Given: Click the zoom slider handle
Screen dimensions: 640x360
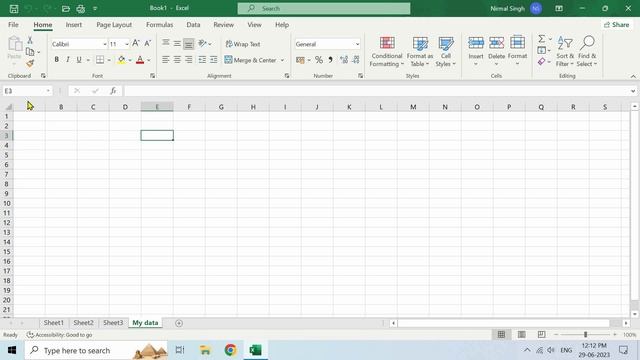Looking at the screenshot, I should tap(585, 335).
